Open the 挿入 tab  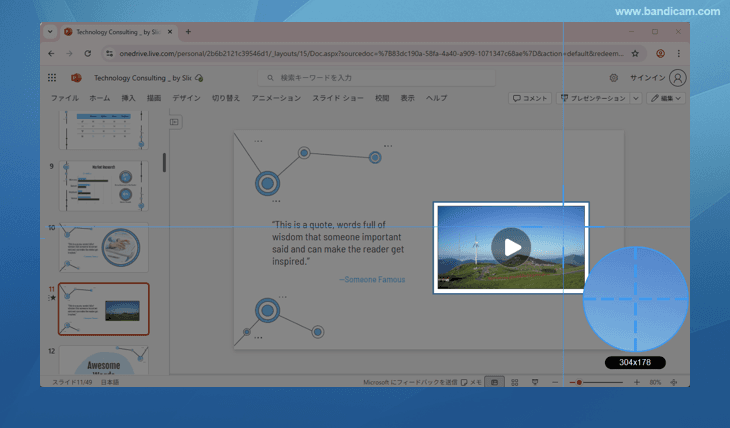(128, 98)
